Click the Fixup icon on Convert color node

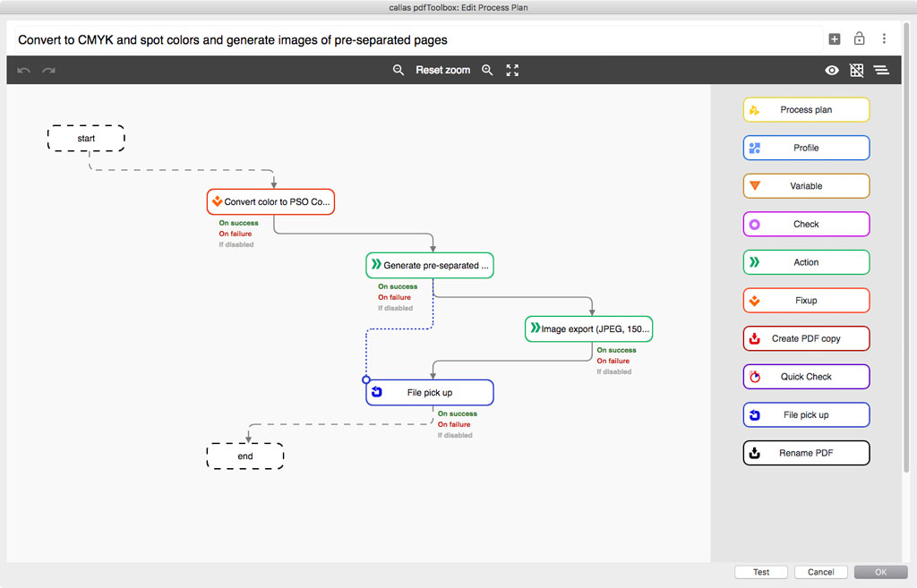(x=217, y=201)
